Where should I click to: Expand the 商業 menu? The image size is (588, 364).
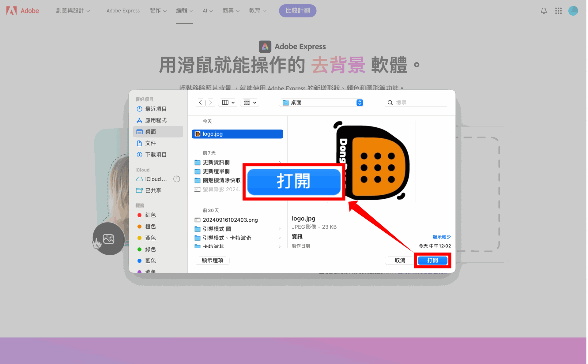coord(231,11)
